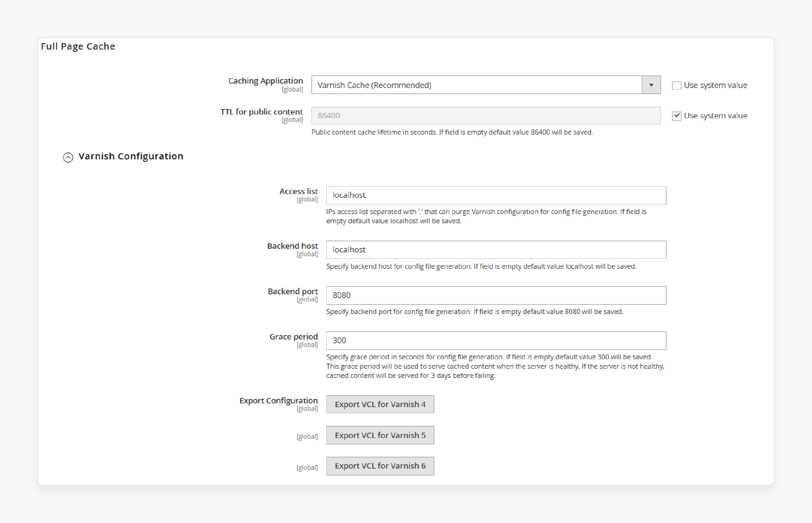Image resolution: width=812 pixels, height=523 pixels.
Task: Click the Grace period input field
Action: click(x=496, y=341)
